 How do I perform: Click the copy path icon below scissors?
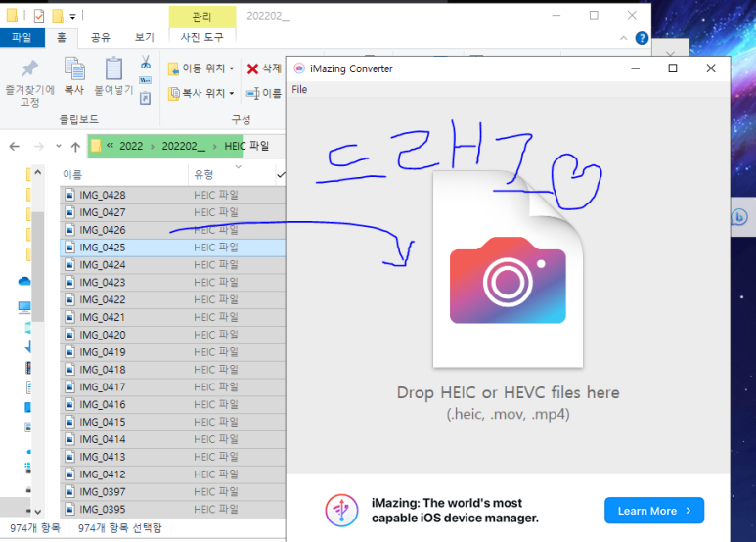[145, 80]
